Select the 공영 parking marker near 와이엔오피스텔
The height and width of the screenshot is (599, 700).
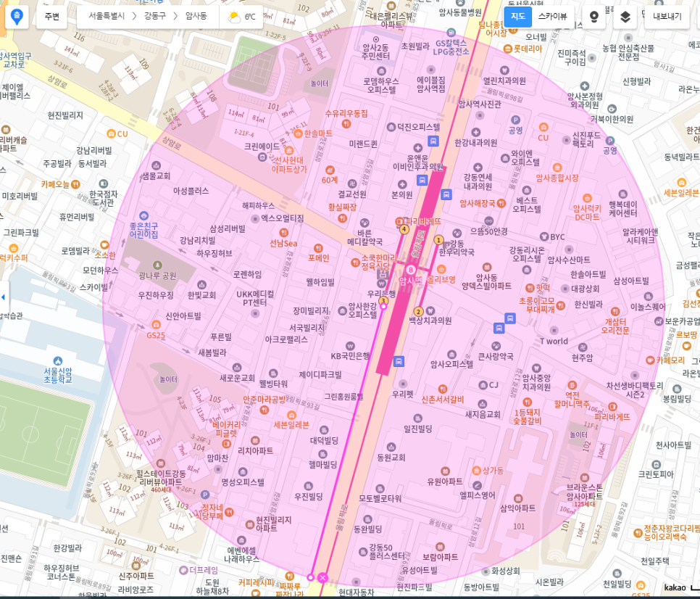516,120
